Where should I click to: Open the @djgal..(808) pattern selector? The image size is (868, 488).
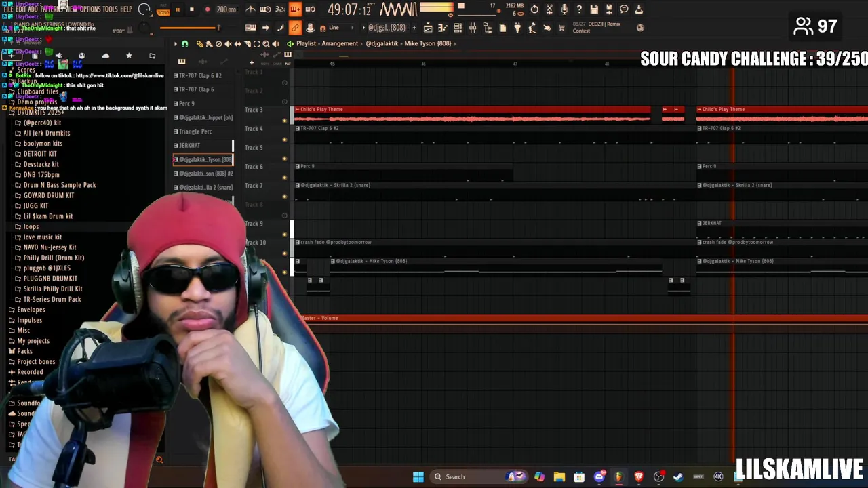pyautogui.click(x=387, y=28)
